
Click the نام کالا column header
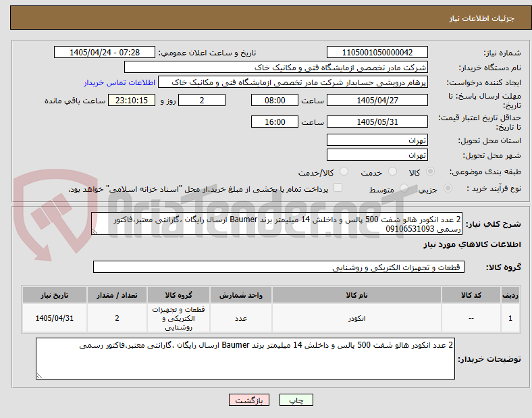point(356,295)
